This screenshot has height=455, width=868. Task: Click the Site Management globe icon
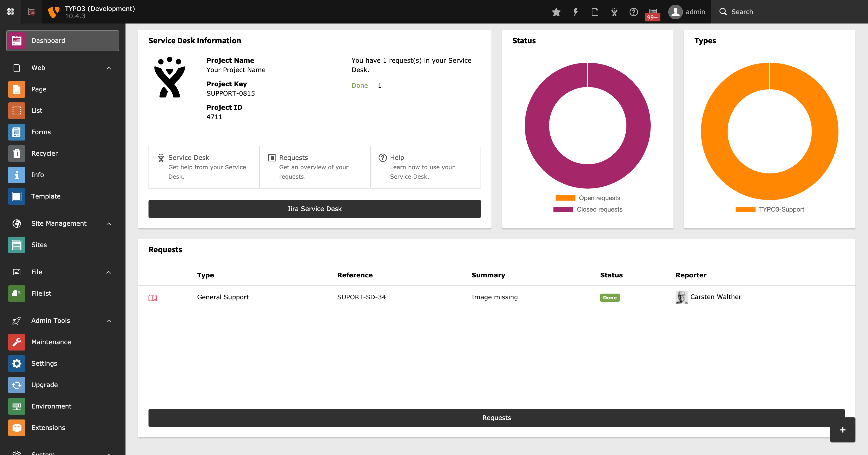[x=16, y=224]
